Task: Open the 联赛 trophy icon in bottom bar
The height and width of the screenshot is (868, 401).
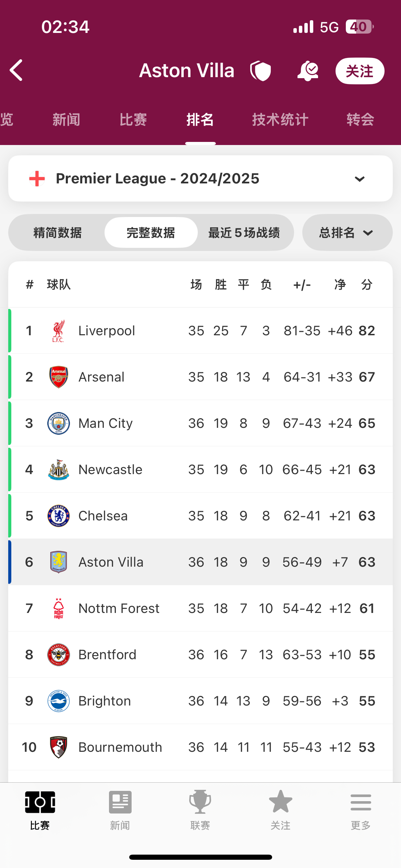Action: [x=200, y=802]
